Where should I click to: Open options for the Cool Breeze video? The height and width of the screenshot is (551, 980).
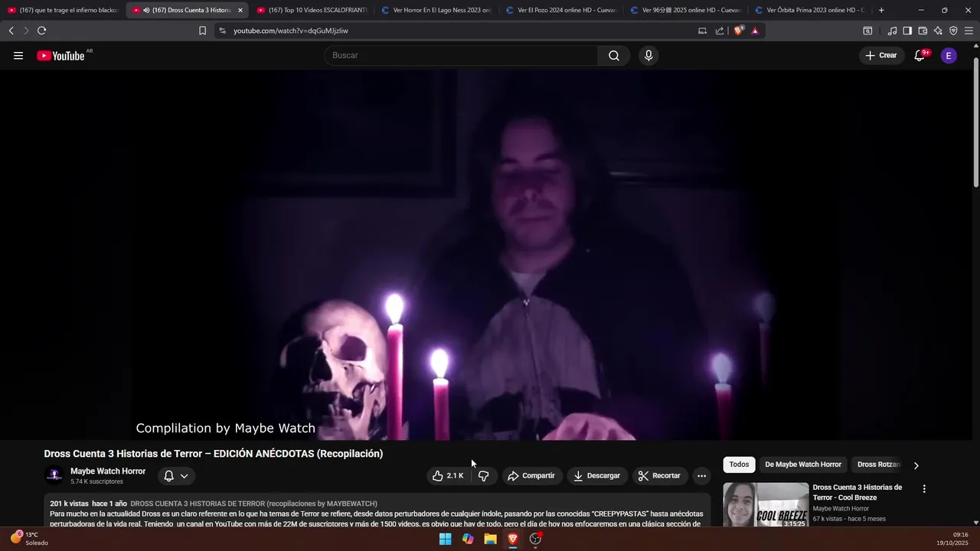(924, 489)
